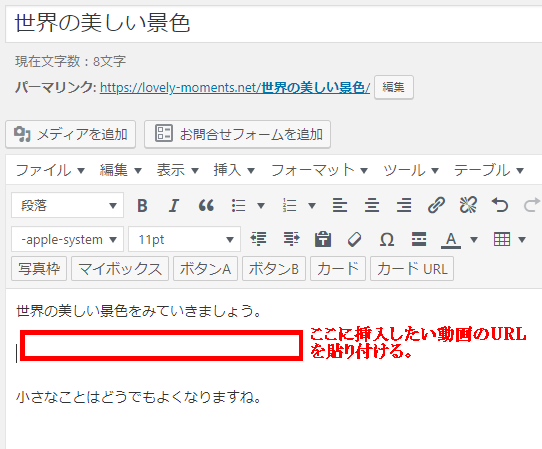Open the フォーマット menu
542x449 pixels.
pos(319,170)
